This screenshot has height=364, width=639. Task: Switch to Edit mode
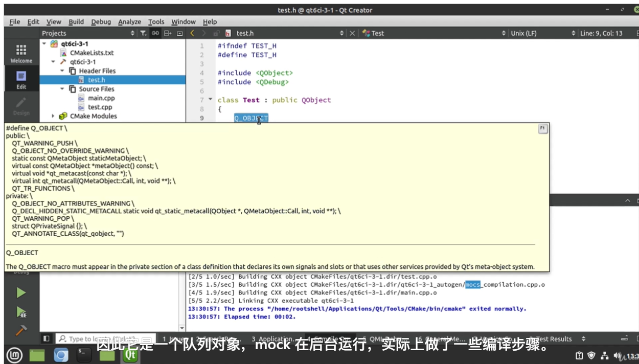[x=21, y=80]
